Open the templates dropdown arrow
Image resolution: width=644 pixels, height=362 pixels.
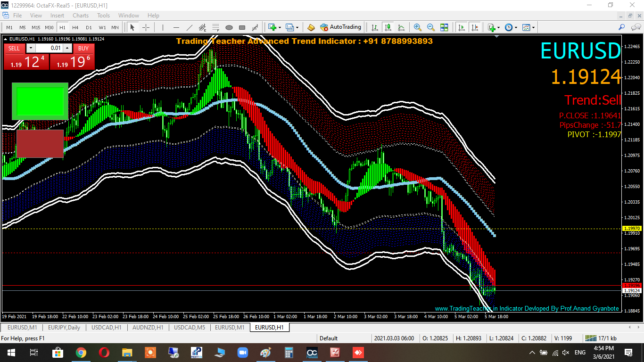(x=534, y=27)
